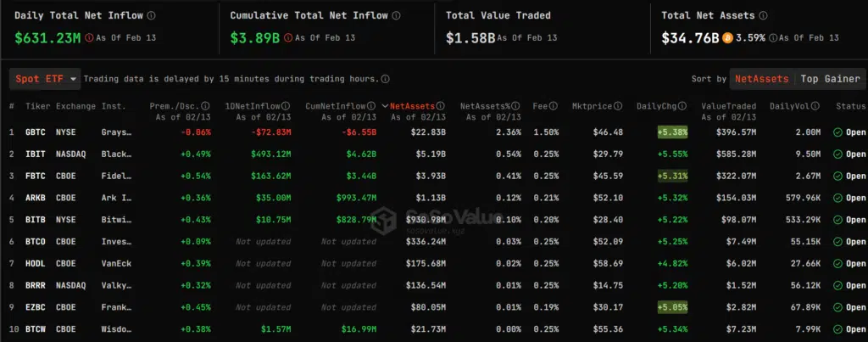Sort by NetAssets column arrow
The width and height of the screenshot is (868, 342).
click(x=386, y=106)
